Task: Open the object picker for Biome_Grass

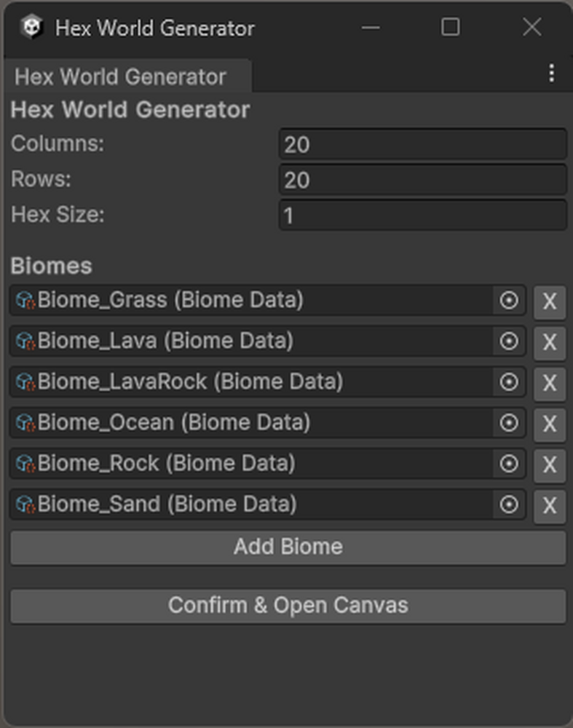Action: tap(509, 301)
